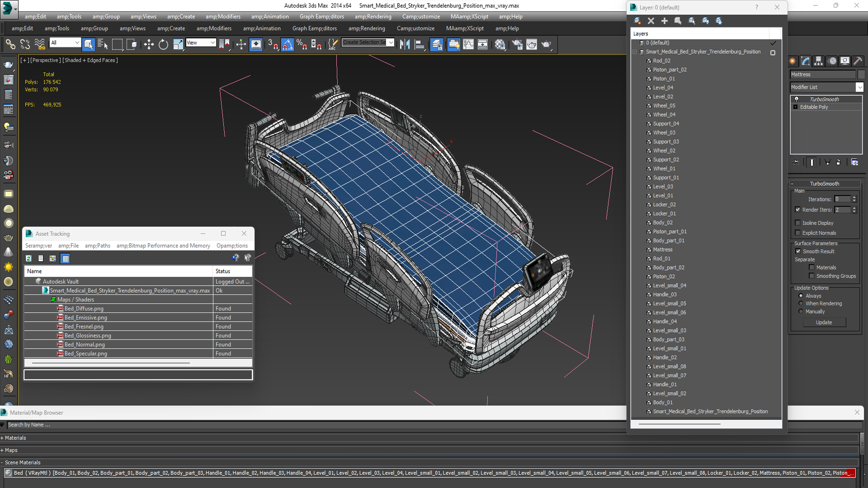Toggle Angle Snap in main toolbar
Viewport: 868px width, 488px height.
point(288,44)
